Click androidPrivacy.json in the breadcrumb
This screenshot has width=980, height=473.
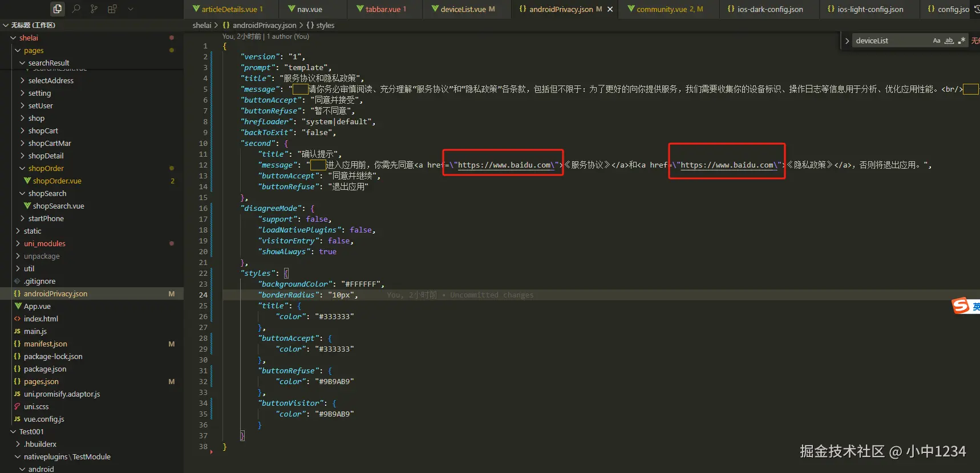click(264, 25)
